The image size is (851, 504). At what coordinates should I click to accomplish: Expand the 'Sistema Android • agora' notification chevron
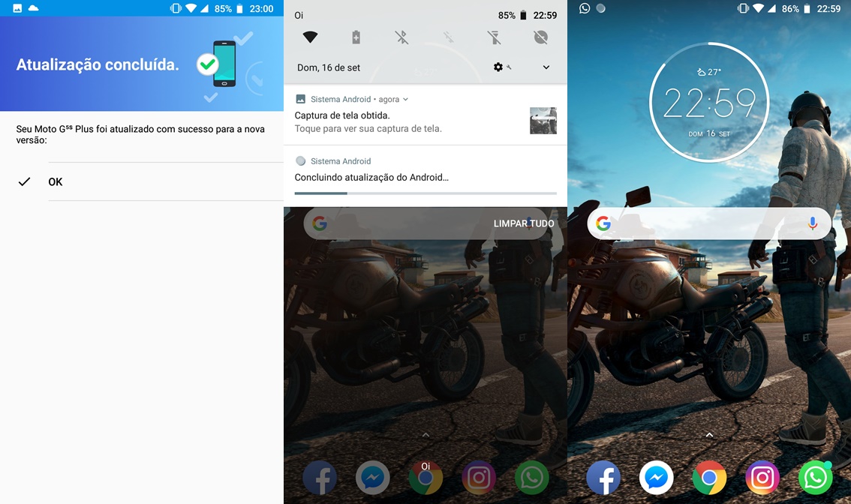tap(405, 99)
